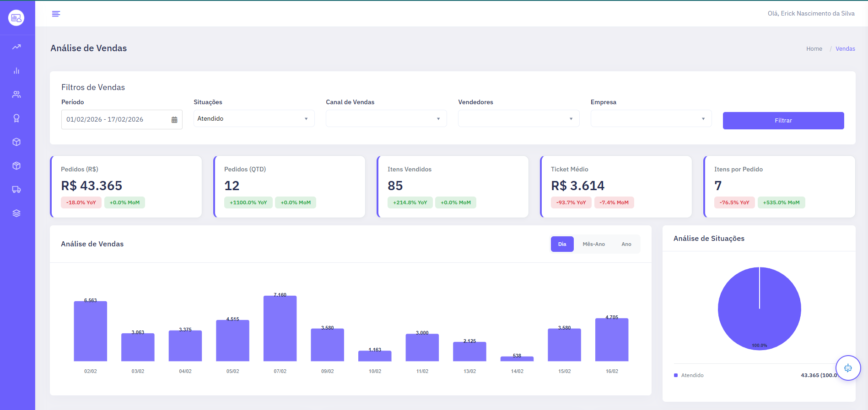Switch the sales chart to Ano view

(626, 244)
